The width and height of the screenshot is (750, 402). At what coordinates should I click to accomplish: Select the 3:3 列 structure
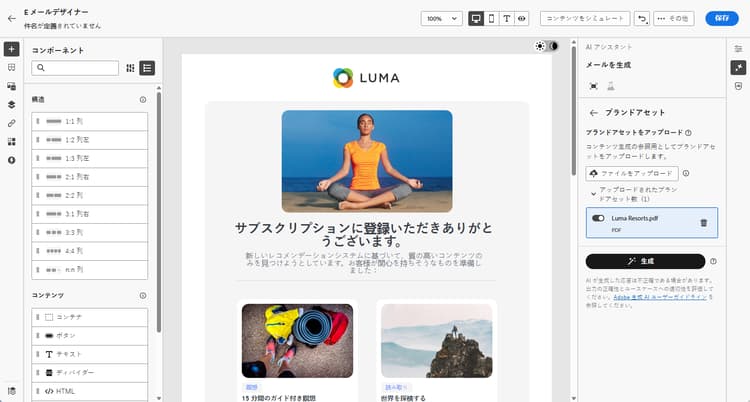[x=89, y=233]
